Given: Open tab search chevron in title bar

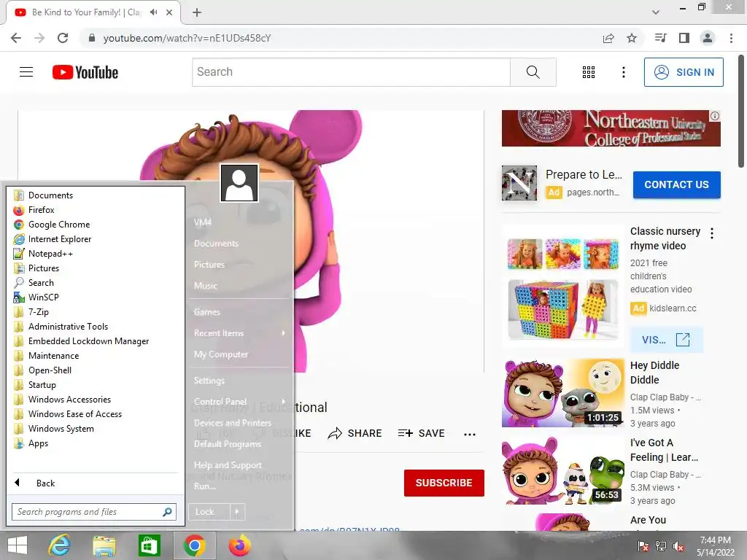Looking at the screenshot, I should [x=656, y=12].
